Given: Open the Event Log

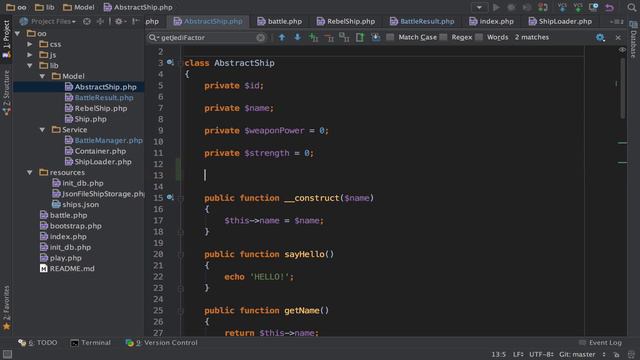Looking at the screenshot, I should click(600, 343).
